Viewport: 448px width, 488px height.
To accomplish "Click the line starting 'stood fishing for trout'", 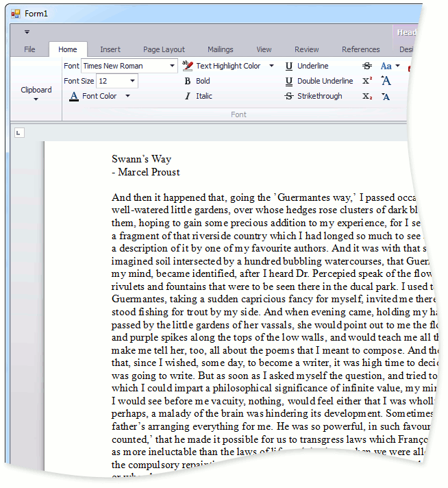I will [x=274, y=312].
